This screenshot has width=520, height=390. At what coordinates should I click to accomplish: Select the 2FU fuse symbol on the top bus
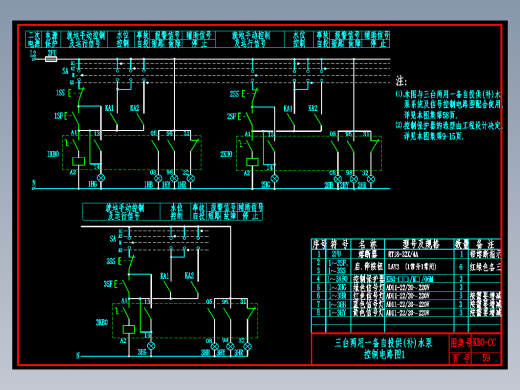(x=51, y=59)
